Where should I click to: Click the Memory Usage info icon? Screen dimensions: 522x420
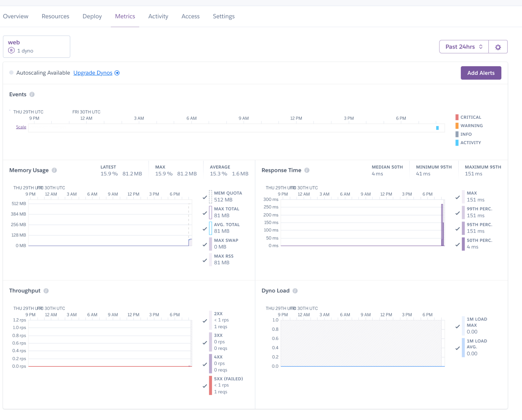55,170
